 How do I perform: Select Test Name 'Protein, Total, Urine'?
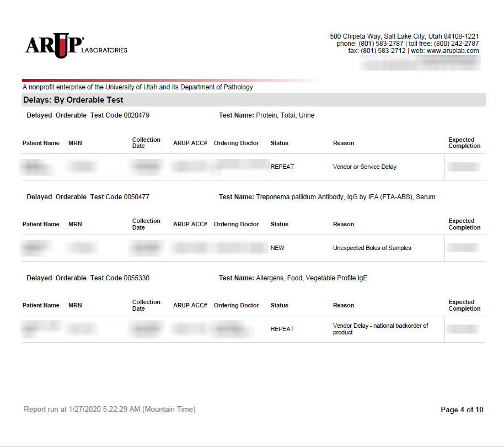(x=285, y=115)
